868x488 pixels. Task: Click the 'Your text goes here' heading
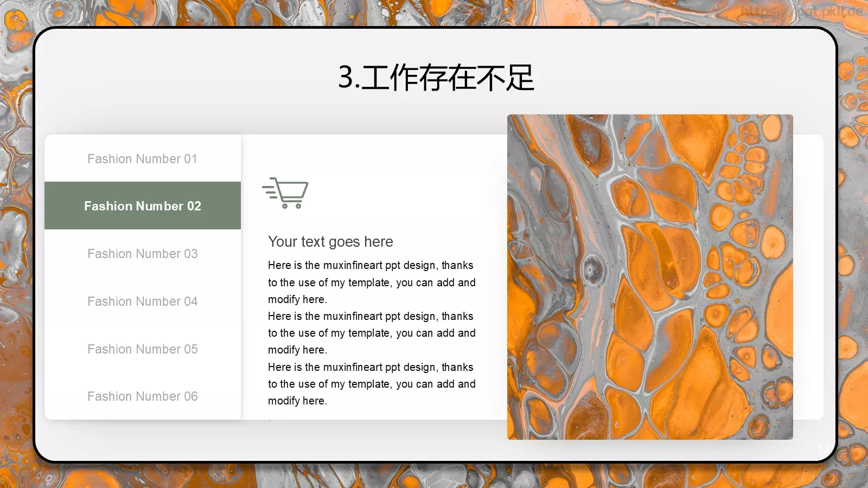[330, 241]
